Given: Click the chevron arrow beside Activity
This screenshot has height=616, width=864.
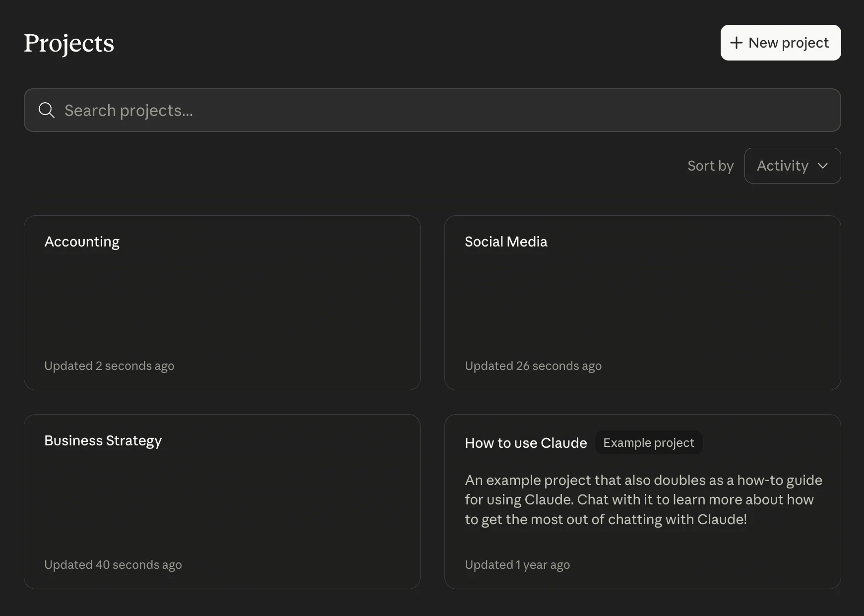Looking at the screenshot, I should (x=822, y=166).
